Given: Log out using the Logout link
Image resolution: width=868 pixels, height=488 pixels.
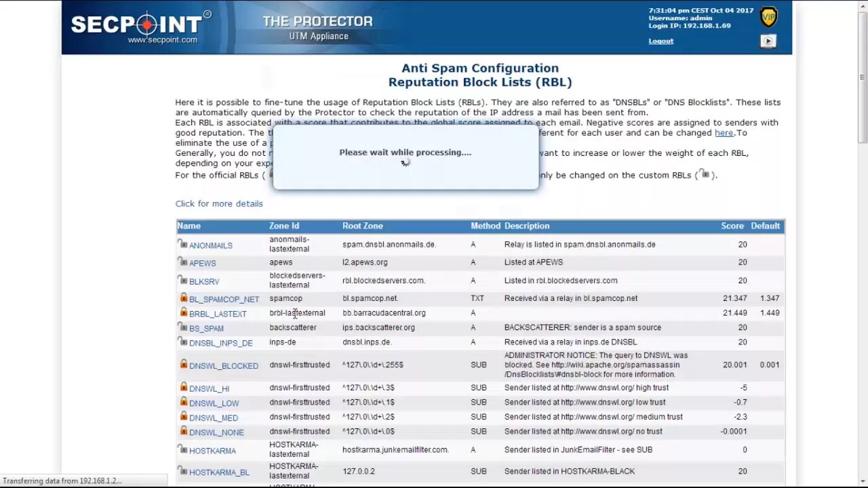Looking at the screenshot, I should pyautogui.click(x=660, y=41).
